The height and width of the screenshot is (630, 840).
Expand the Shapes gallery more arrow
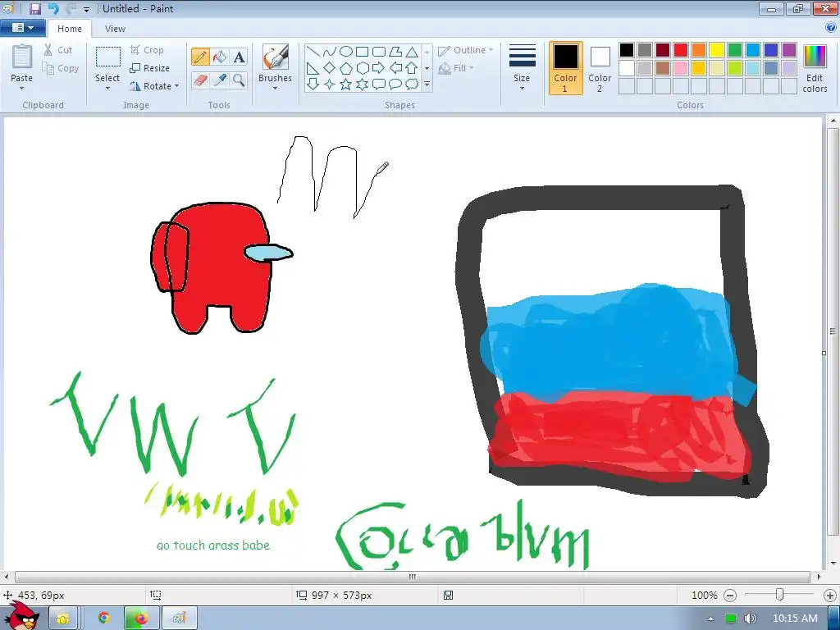(x=427, y=84)
